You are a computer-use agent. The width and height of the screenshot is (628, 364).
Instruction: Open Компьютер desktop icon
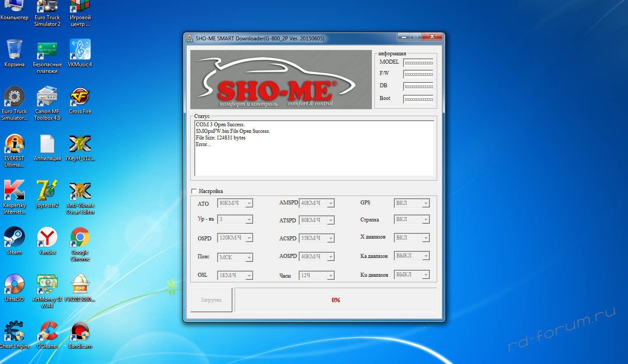[14, 10]
